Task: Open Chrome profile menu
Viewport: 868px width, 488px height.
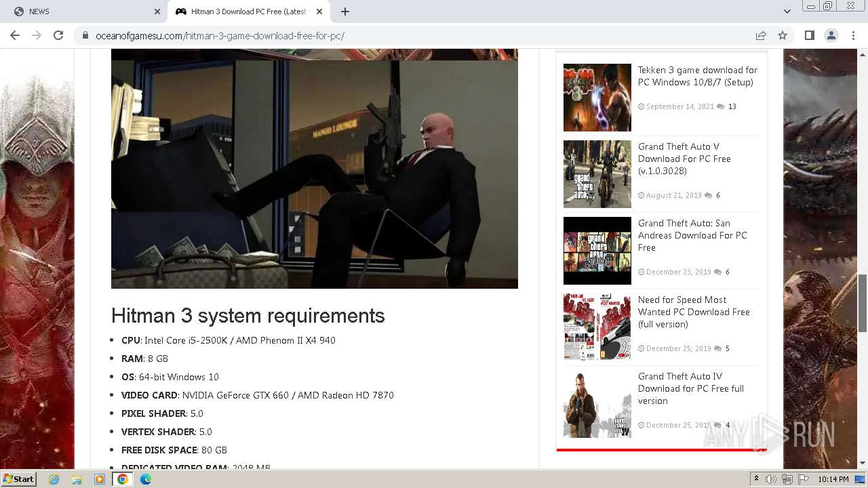Action: pos(831,35)
